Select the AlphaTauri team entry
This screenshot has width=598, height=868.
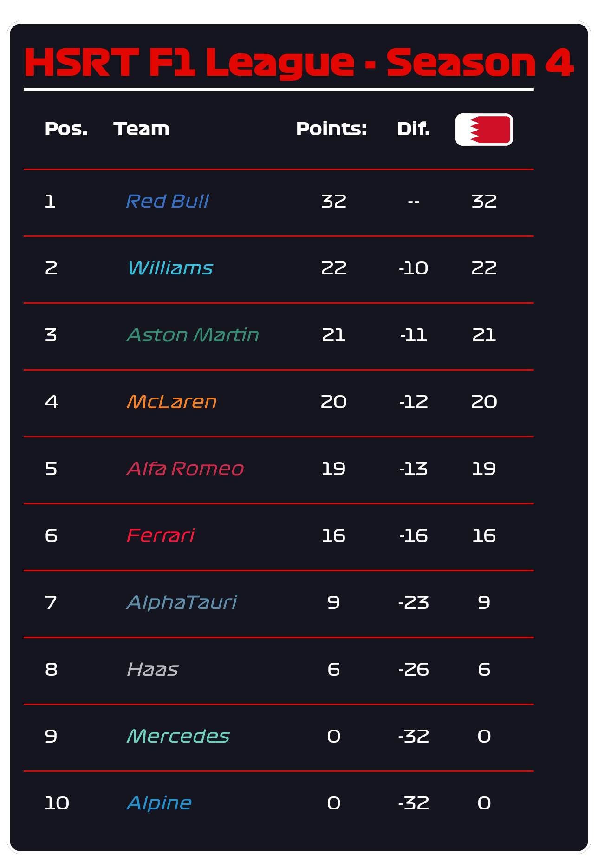pos(182,603)
